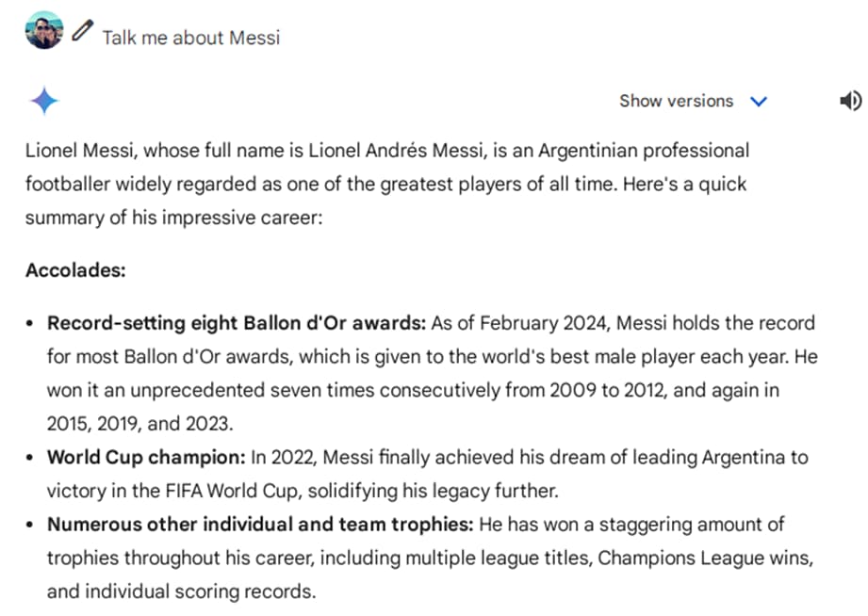Screen dimensions: 868x616
Task: Click the speaker read-aloud icon
Action: click(x=849, y=101)
